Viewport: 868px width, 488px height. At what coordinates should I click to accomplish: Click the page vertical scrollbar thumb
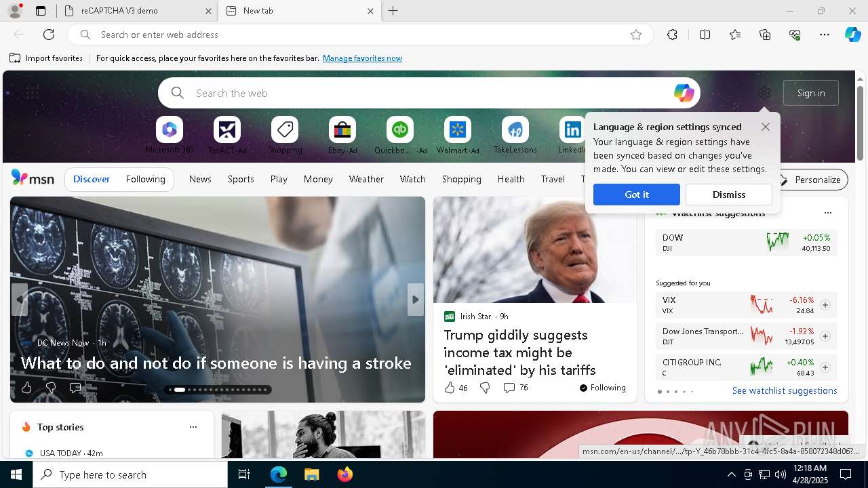[861, 123]
